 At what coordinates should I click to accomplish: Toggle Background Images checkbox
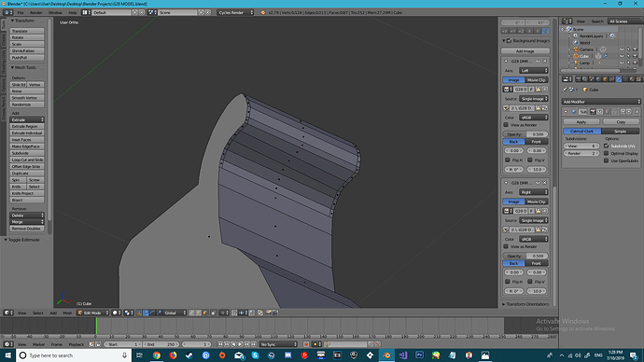[x=510, y=41]
